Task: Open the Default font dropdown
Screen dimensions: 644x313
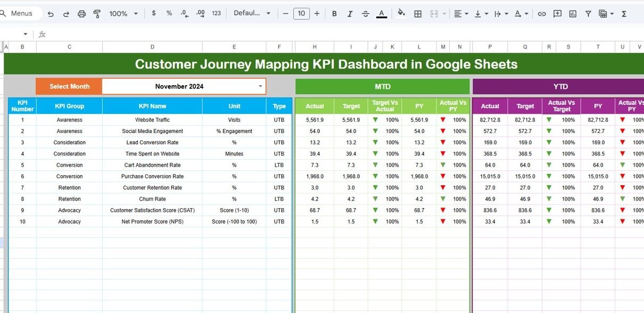Action: [x=252, y=14]
